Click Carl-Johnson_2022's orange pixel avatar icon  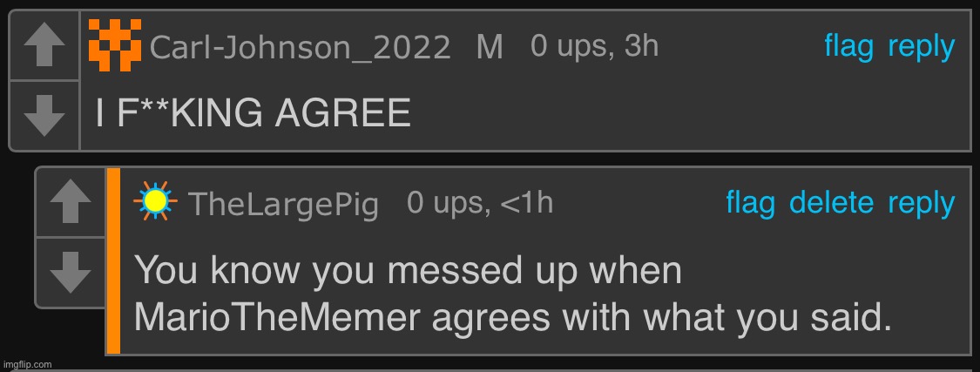[115, 46]
